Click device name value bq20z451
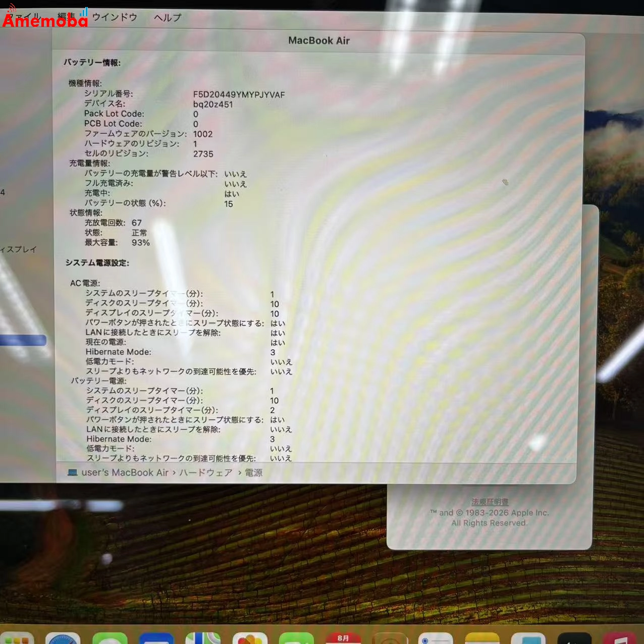The height and width of the screenshot is (644, 644). tap(213, 104)
